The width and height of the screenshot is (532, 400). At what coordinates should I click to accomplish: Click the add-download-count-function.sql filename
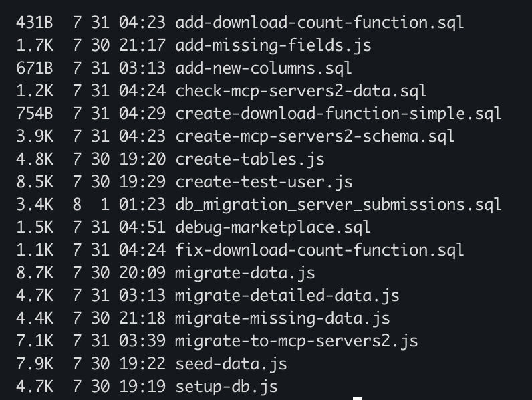pos(319,22)
